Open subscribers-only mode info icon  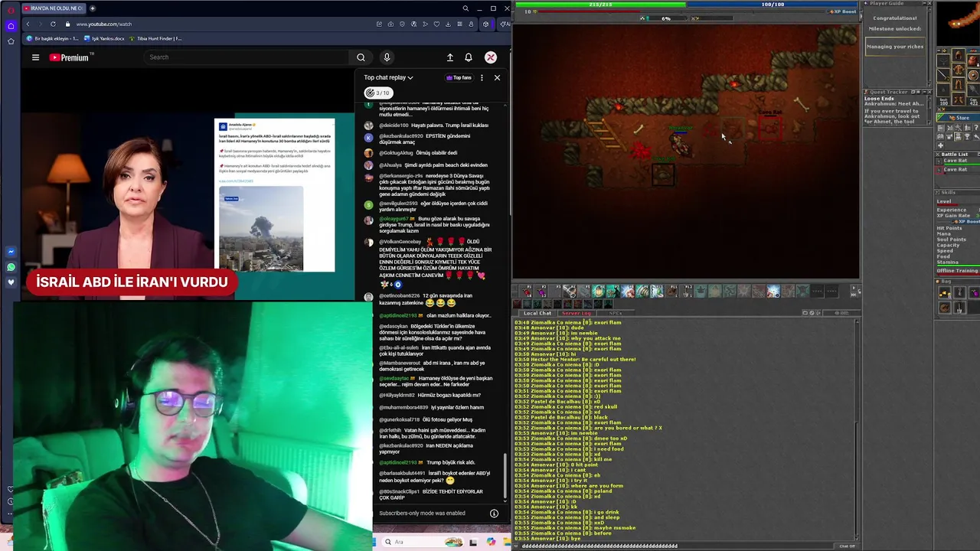click(494, 514)
